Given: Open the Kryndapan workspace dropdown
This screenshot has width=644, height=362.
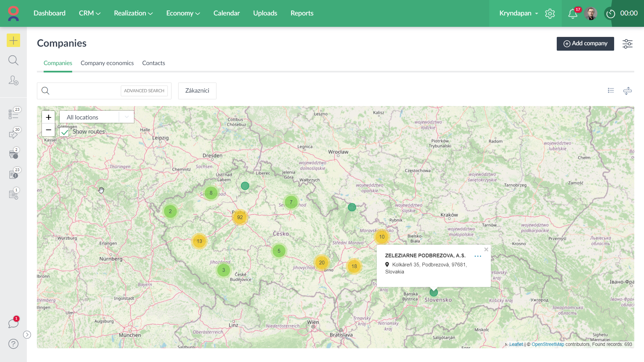Looking at the screenshot, I should click(518, 13).
